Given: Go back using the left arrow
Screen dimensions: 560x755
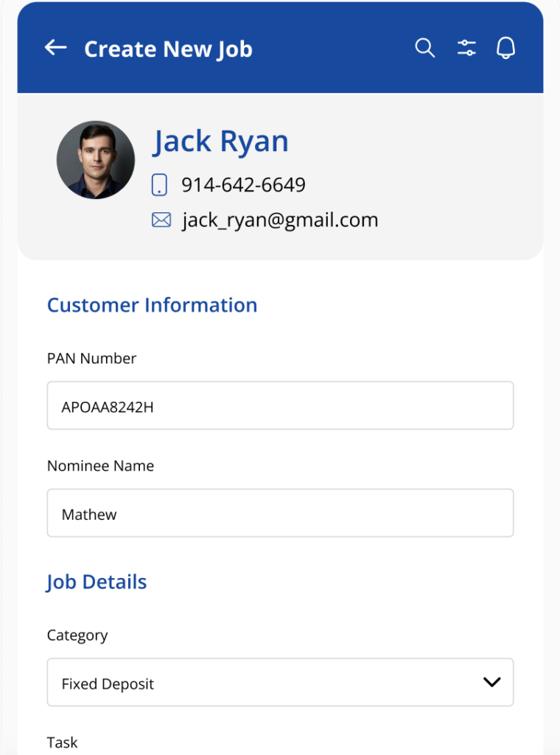Looking at the screenshot, I should 56,48.
